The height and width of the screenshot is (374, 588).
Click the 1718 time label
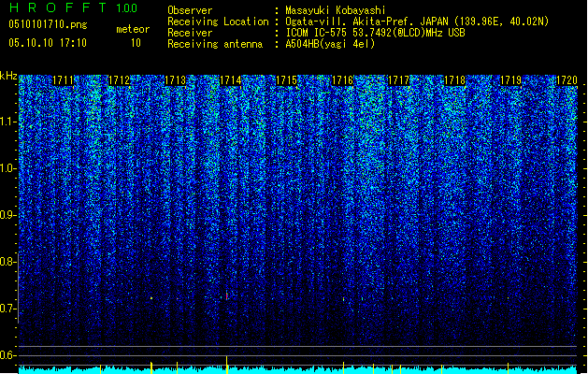pyautogui.click(x=454, y=80)
